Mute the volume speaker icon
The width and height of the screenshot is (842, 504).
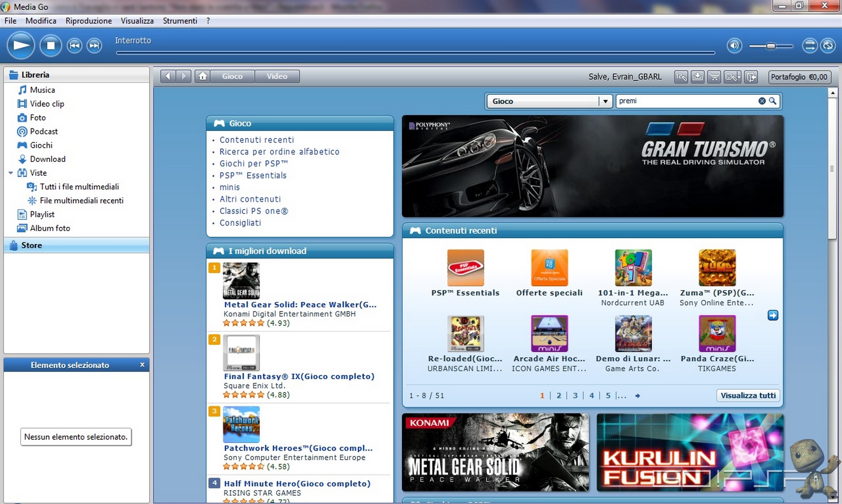pos(734,45)
